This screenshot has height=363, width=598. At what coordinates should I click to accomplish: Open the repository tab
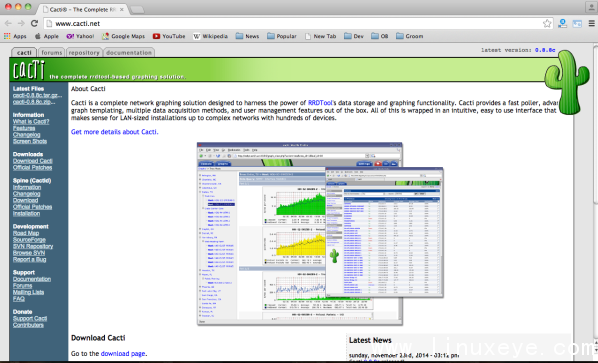coord(84,53)
